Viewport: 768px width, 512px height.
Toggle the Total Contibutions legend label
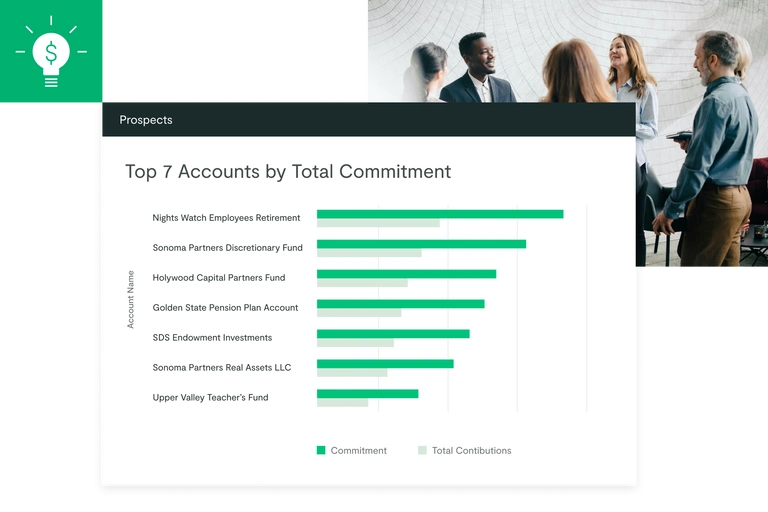point(471,451)
